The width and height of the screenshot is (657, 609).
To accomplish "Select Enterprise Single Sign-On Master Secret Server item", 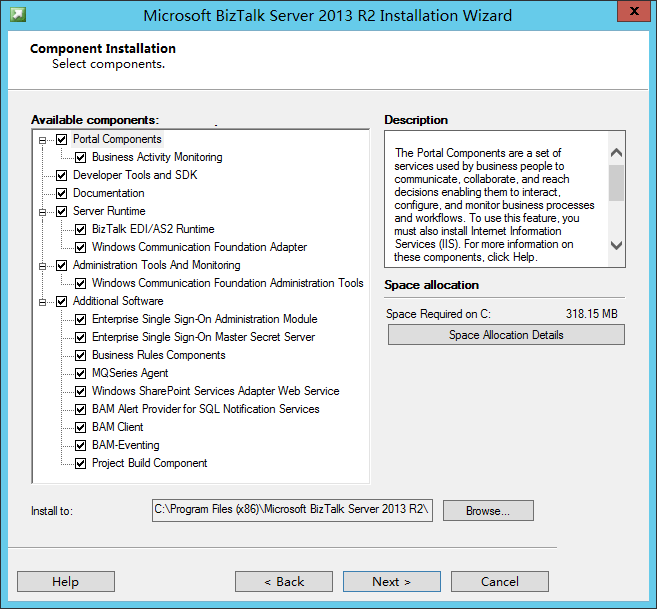I will tap(203, 337).
